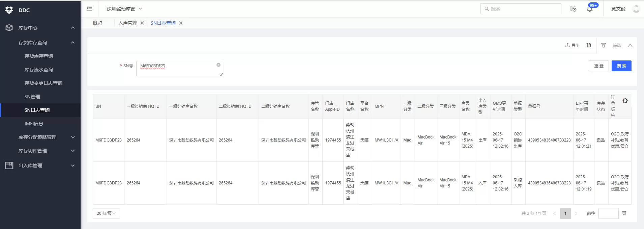Click the sidebar collapse hamburger icon

pyautogui.click(x=89, y=8)
